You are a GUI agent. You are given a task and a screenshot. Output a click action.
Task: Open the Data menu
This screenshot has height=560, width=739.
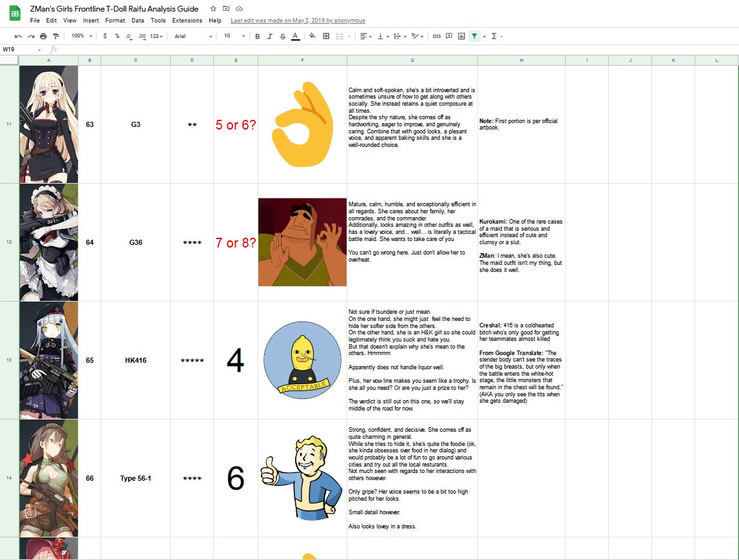(x=138, y=21)
